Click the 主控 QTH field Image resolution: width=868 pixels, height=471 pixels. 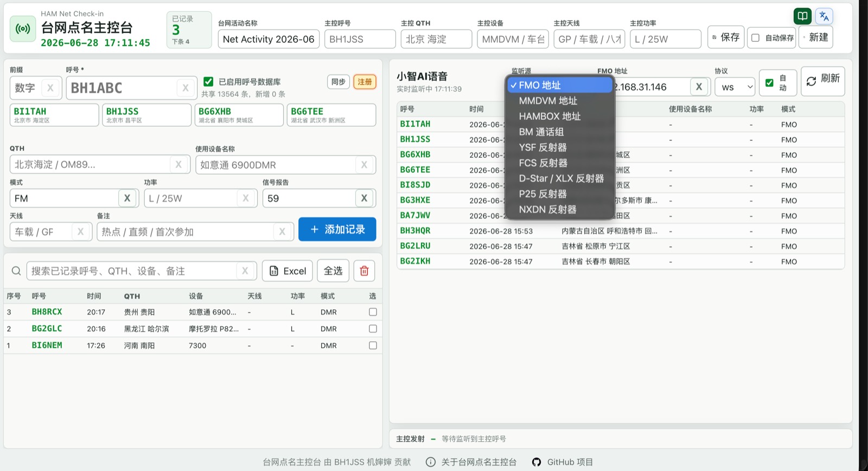pyautogui.click(x=436, y=39)
